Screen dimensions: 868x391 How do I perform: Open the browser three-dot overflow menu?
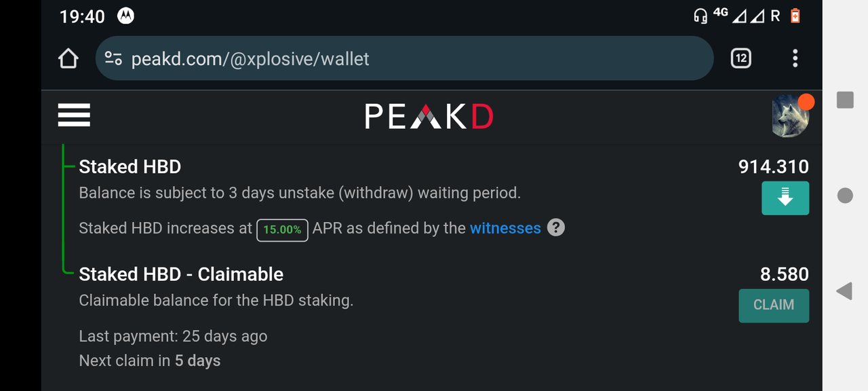click(795, 58)
